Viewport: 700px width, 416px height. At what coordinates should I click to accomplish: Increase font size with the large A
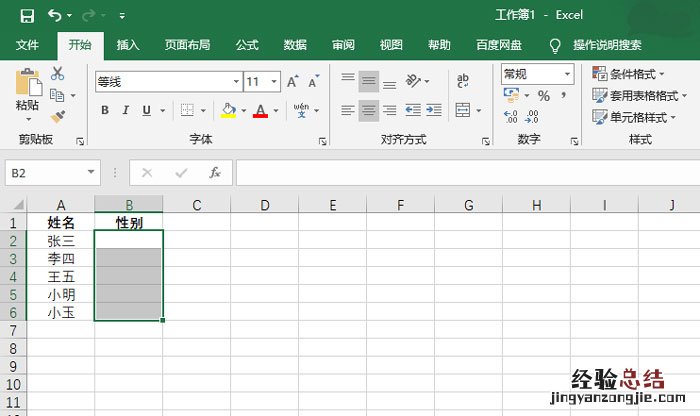point(293,82)
